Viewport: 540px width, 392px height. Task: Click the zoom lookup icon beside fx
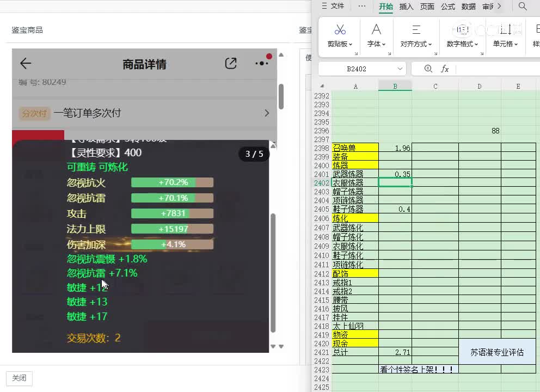click(428, 69)
